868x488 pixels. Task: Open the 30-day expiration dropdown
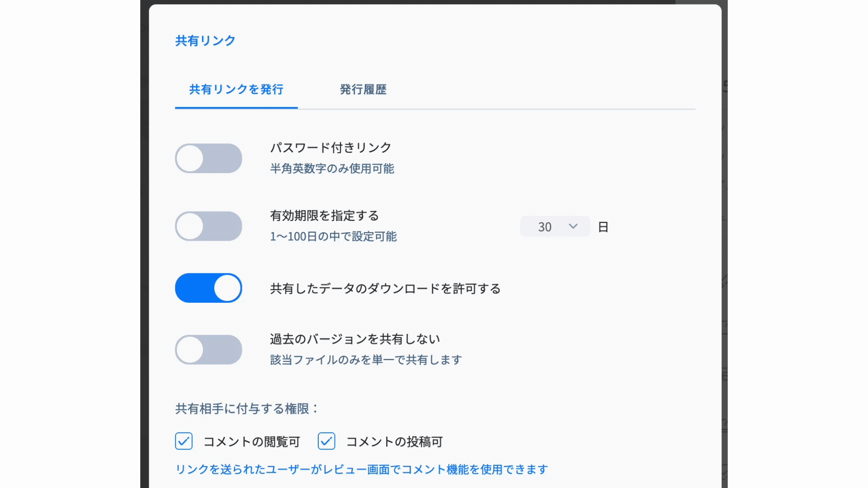tap(555, 227)
